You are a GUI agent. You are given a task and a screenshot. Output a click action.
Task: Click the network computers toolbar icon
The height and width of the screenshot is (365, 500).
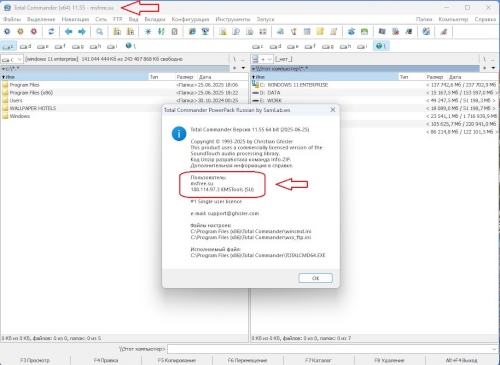205,32
